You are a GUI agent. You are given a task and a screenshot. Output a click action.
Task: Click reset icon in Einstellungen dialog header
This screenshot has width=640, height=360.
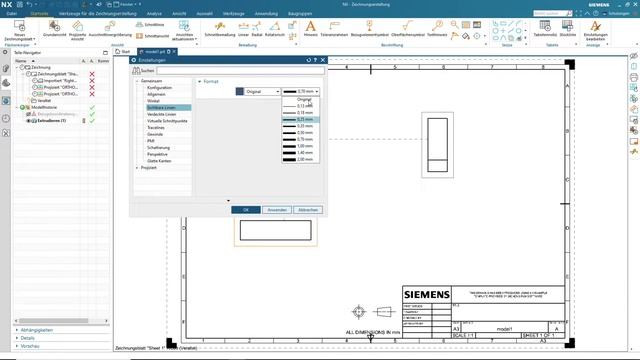pos(309,60)
